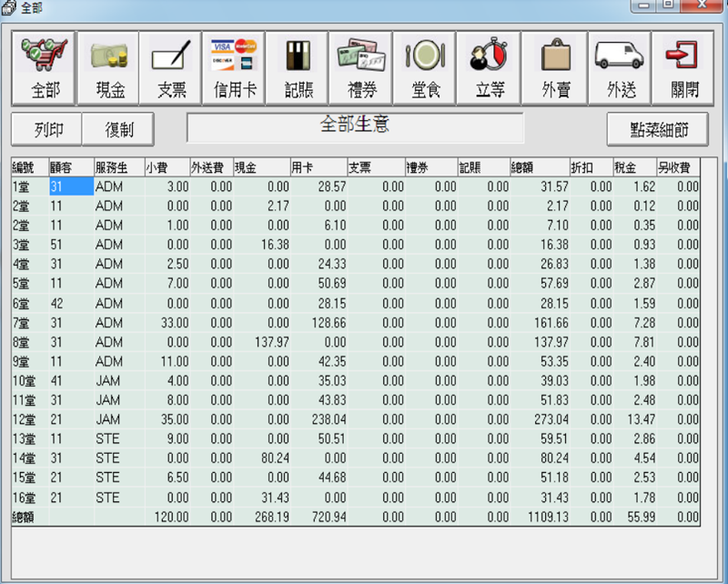Filter by 支票 check icon
The height and width of the screenshot is (584, 728).
tap(171, 68)
